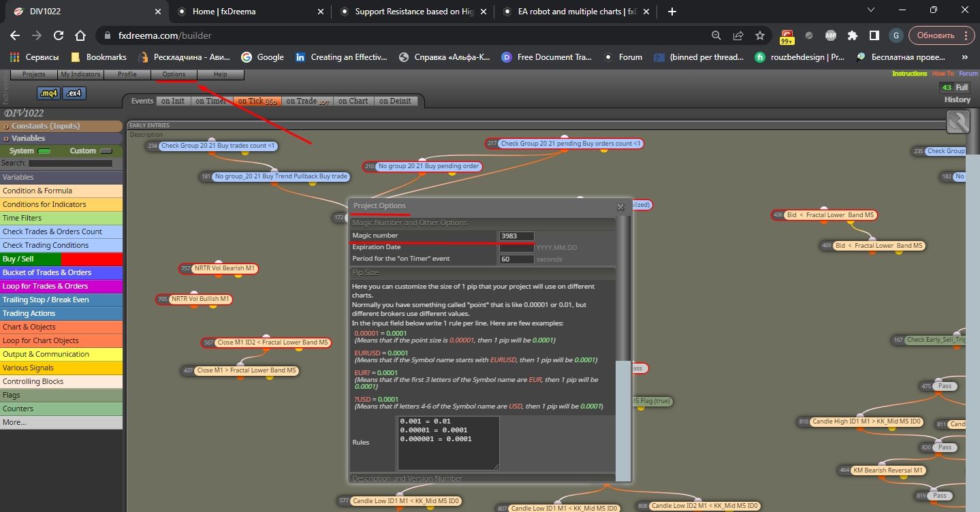Screen dimensions: 980x512
Task: Toggle the System variables switch
Action: coord(44,151)
